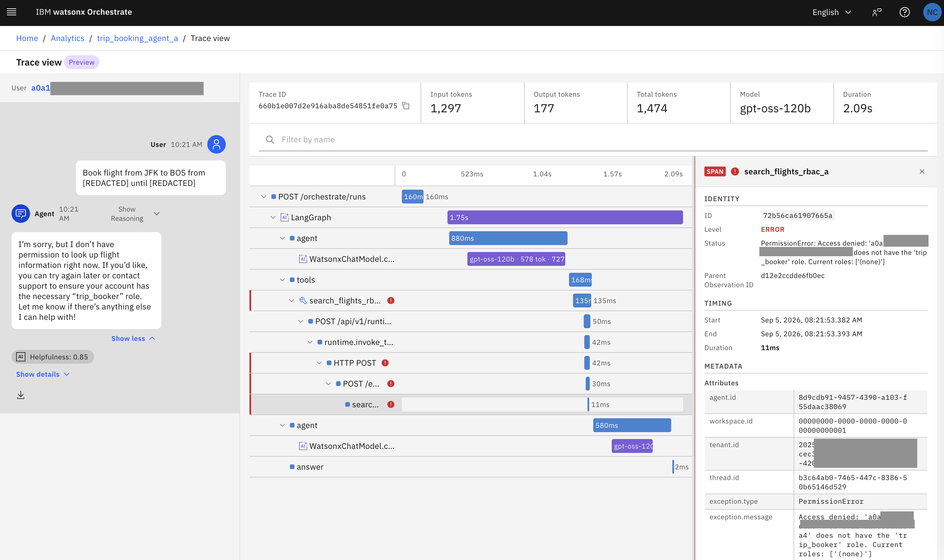This screenshot has width=944, height=560.
Task: Collapse the POST /orchestrate/runs row
Action: (x=264, y=197)
